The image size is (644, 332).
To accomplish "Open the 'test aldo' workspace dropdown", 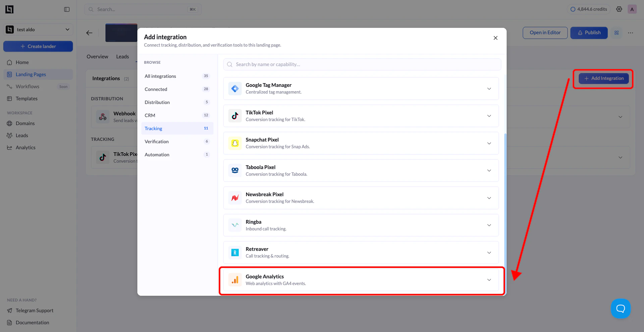I will click(38, 29).
